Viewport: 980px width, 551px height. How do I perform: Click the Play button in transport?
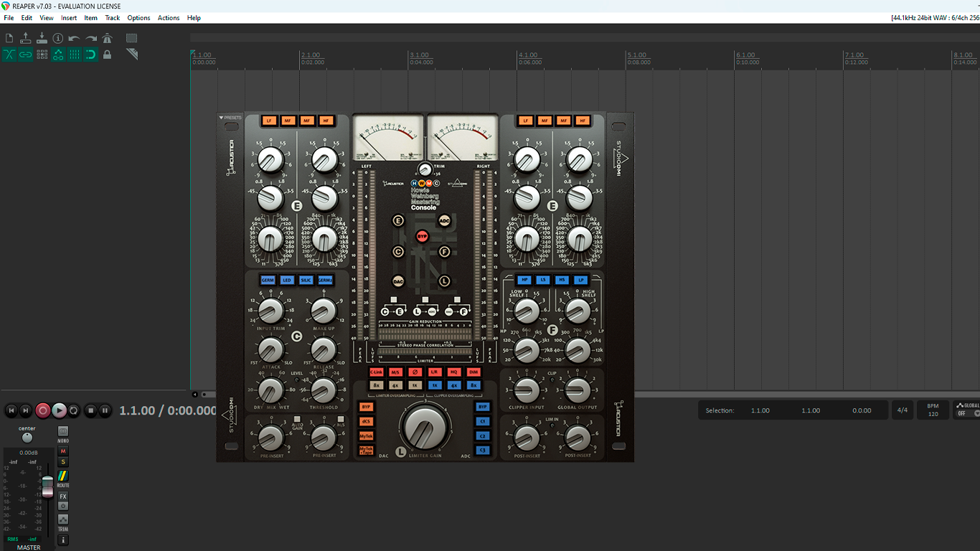(59, 410)
